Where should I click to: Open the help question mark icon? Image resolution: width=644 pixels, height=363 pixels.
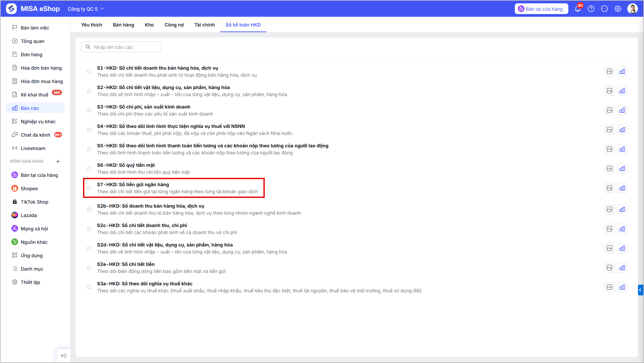coord(591,9)
